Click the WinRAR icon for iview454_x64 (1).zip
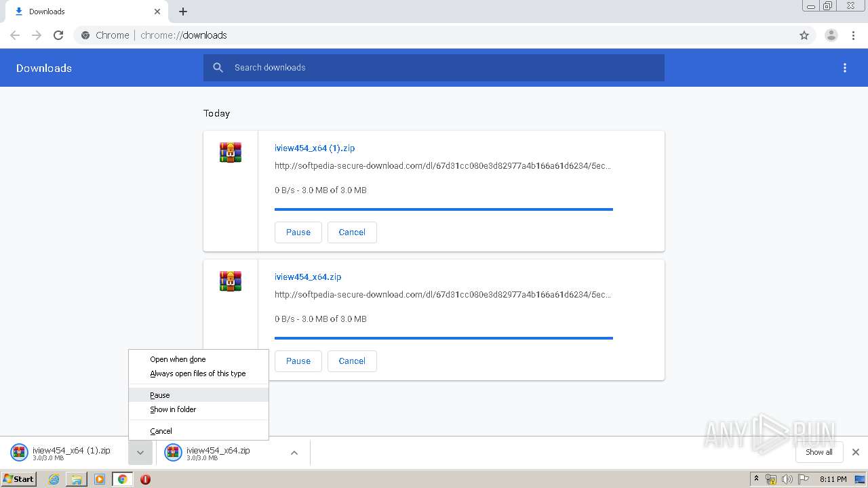Screen dimensions: 868x488 [231, 152]
